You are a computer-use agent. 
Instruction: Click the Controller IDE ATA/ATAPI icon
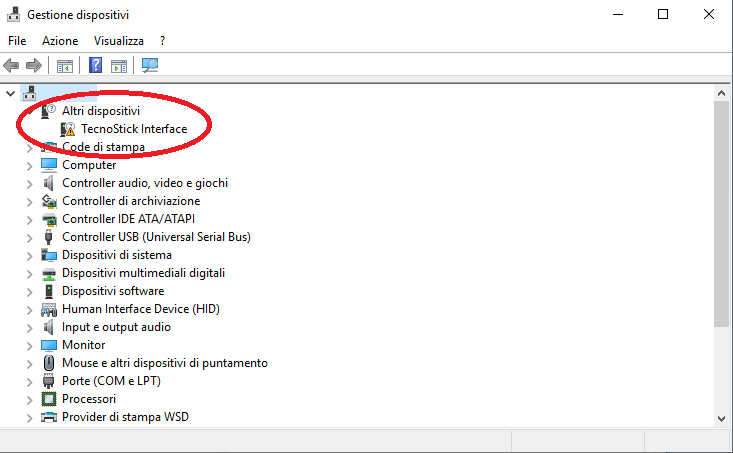coord(49,219)
